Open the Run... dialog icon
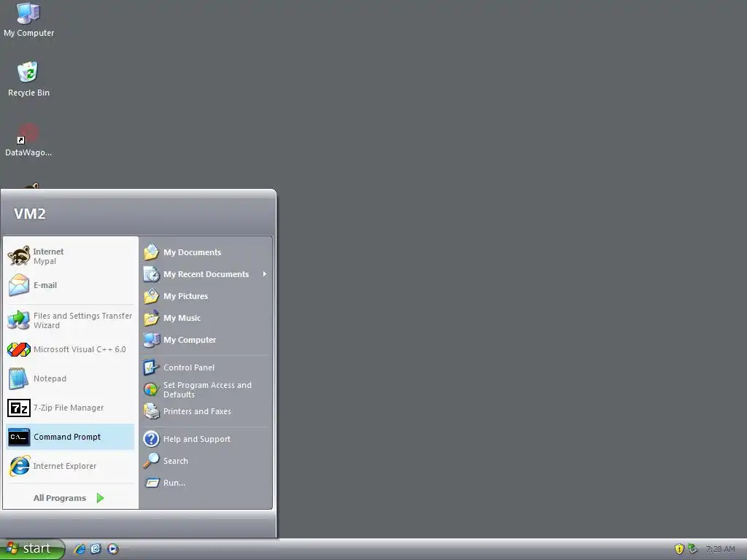The image size is (747, 560). [x=152, y=483]
